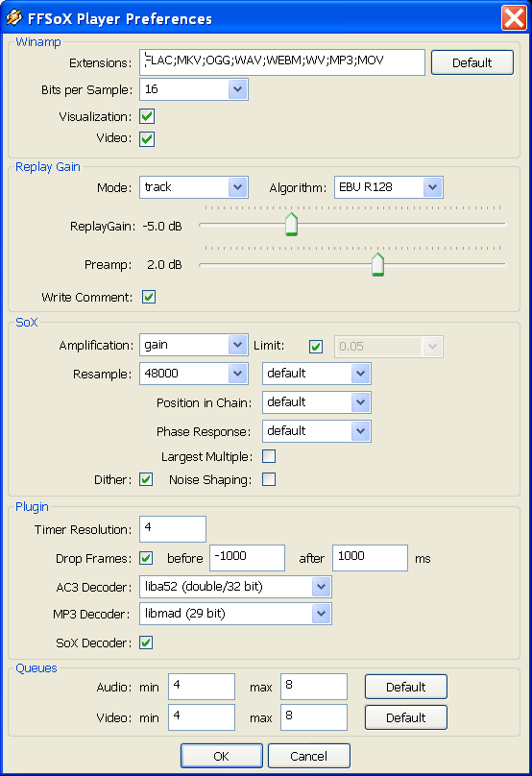Click the FFSoX Winamp lightning icon in title bar

click(x=13, y=18)
